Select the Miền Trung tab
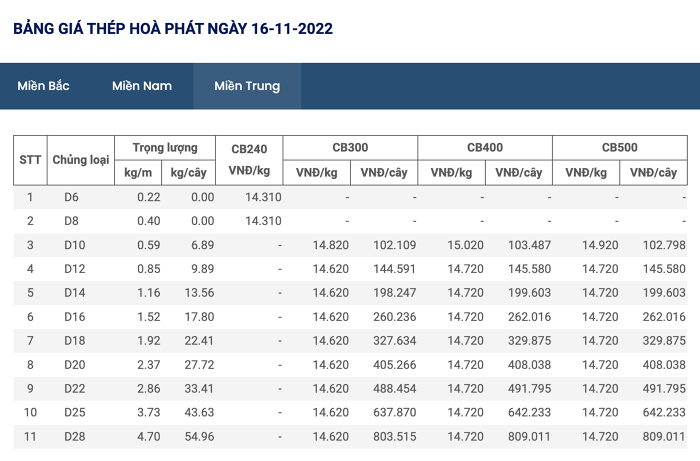The image size is (700, 461). 247,86
